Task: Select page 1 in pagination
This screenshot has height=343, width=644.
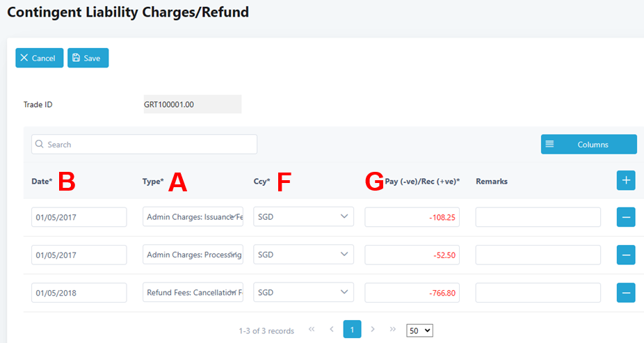Action: click(x=352, y=329)
